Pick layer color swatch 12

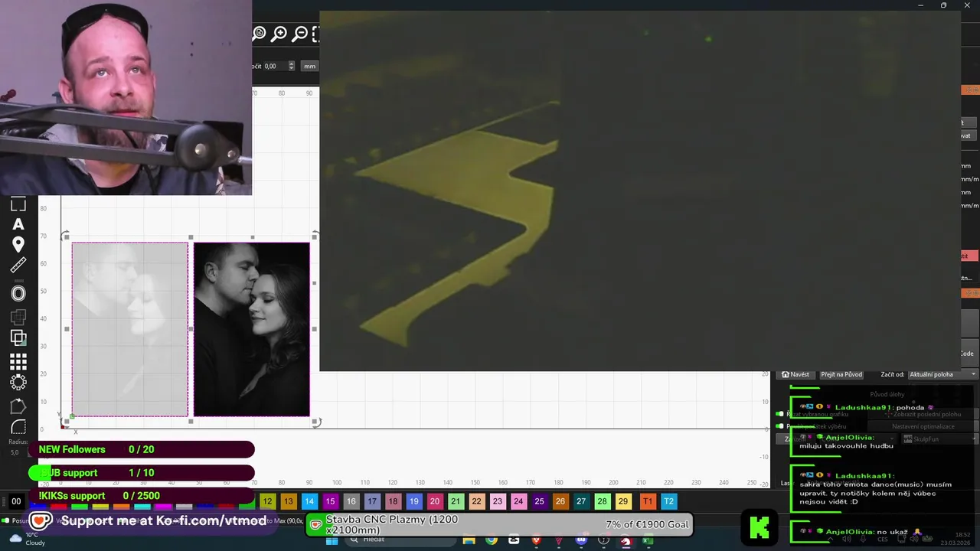coord(267,501)
